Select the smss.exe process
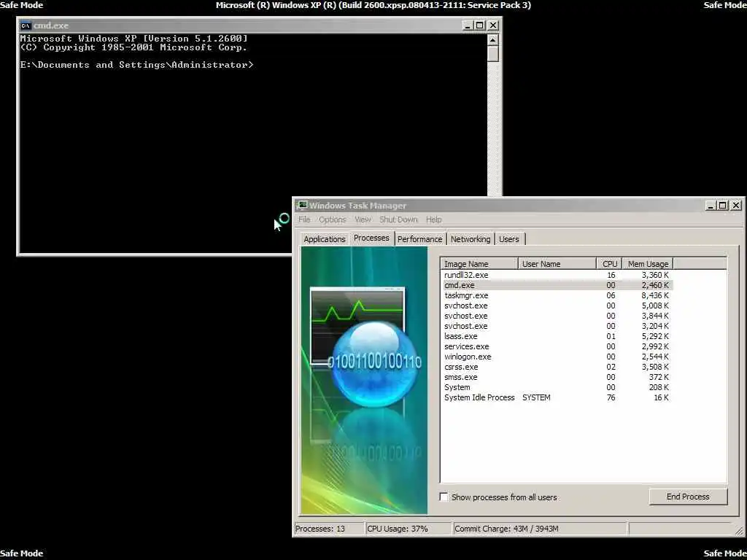This screenshot has height=560, width=747. tap(557, 377)
